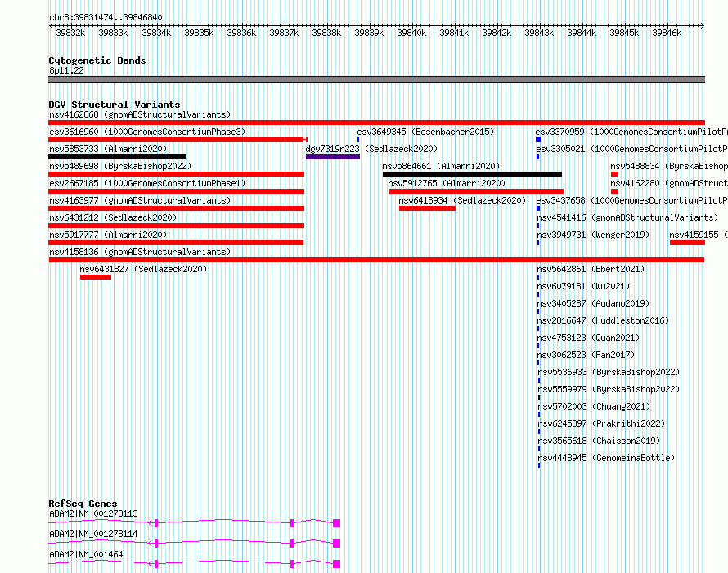The width and height of the screenshot is (728, 573).
Task: Open variant nsv6079181 (Wu2021)
Action: [583, 286]
